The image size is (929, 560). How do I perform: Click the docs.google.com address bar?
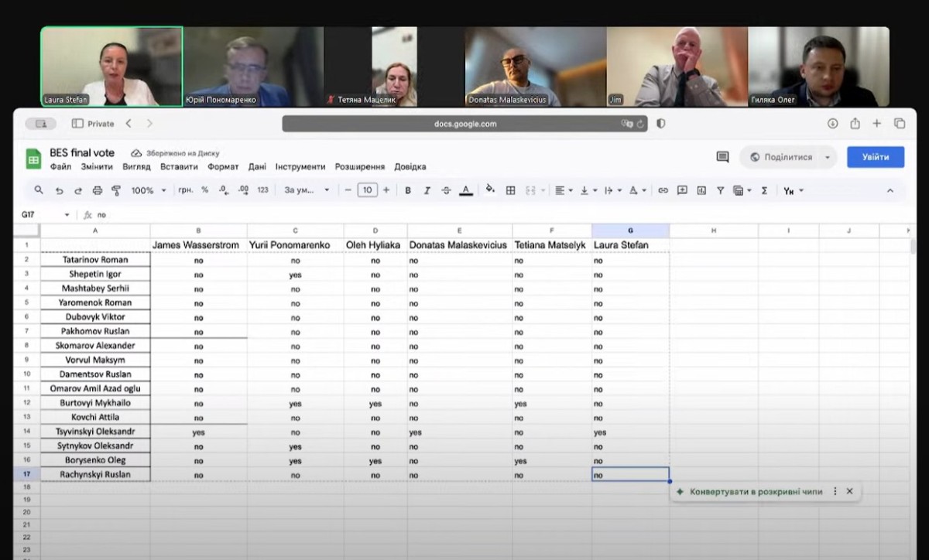click(464, 124)
